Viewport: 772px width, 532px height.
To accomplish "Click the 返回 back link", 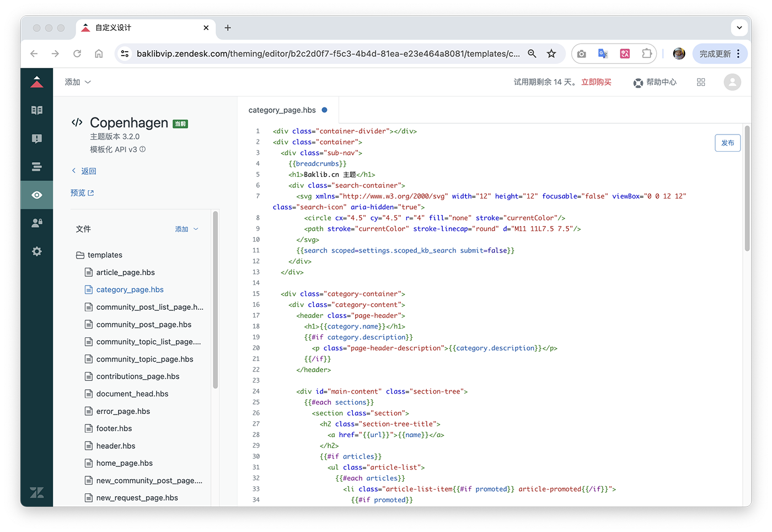I will click(84, 171).
